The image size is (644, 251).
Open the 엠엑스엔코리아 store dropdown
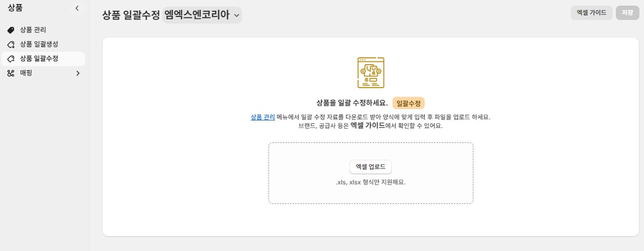pos(202,15)
